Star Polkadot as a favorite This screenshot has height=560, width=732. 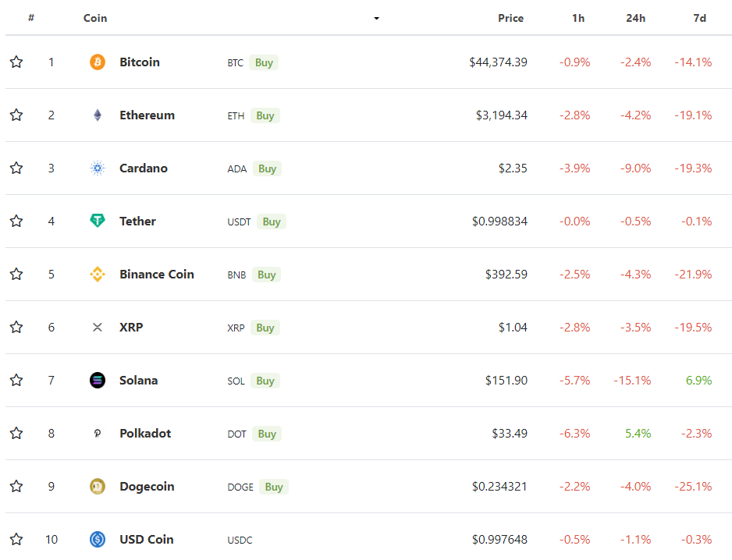pyautogui.click(x=16, y=433)
